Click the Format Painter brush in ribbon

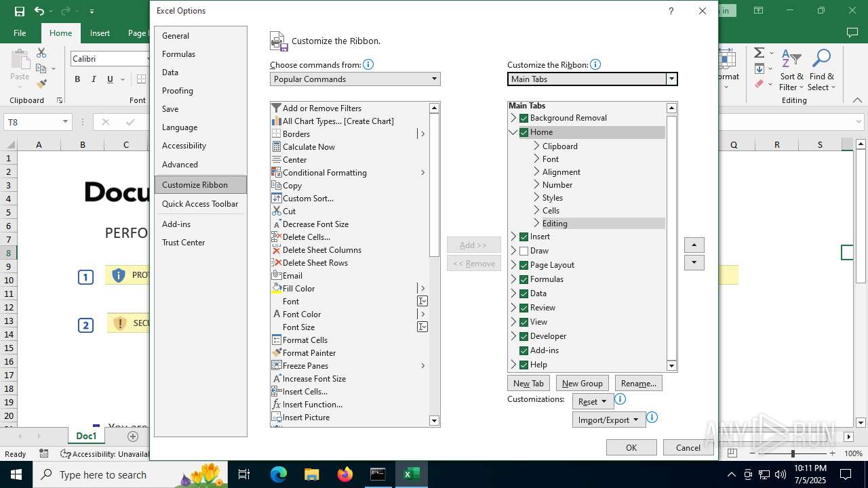click(41, 84)
